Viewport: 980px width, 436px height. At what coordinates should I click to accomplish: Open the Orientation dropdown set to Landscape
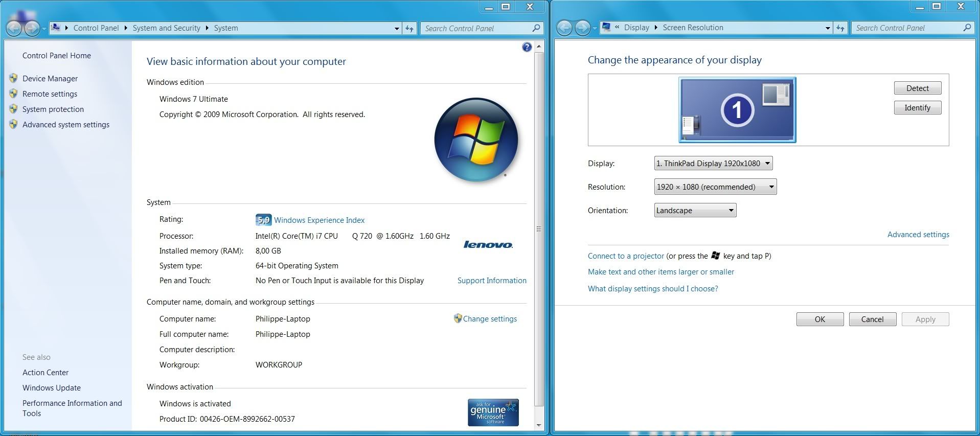695,210
